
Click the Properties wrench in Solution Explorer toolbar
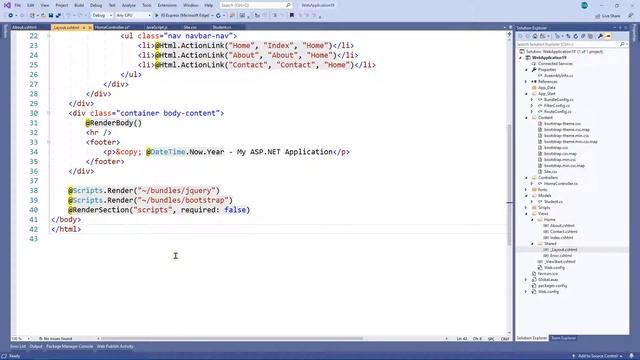coord(600,36)
